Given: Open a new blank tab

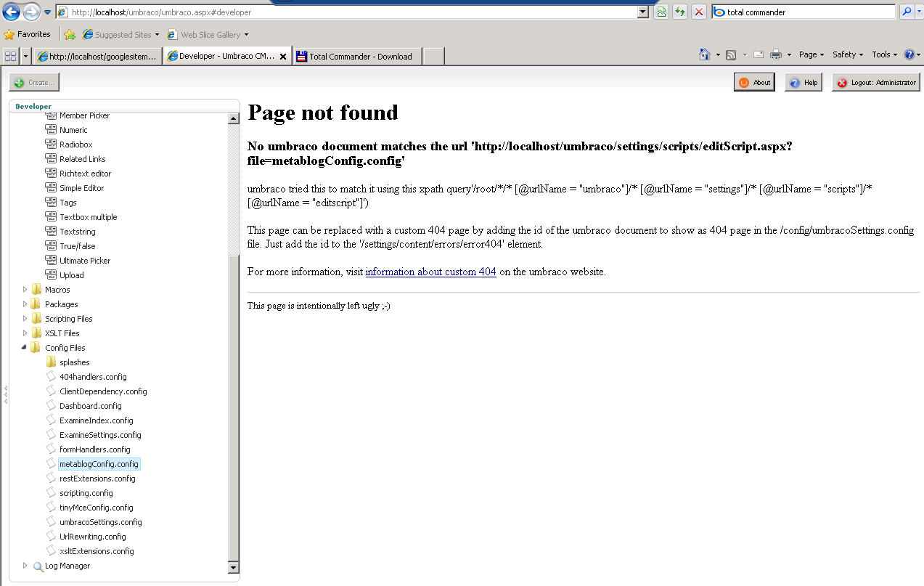Looking at the screenshot, I should [x=433, y=57].
